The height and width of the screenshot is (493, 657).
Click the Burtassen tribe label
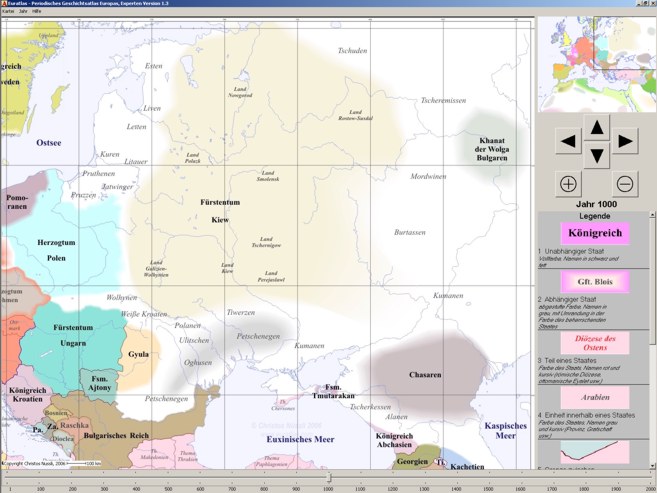410,232
